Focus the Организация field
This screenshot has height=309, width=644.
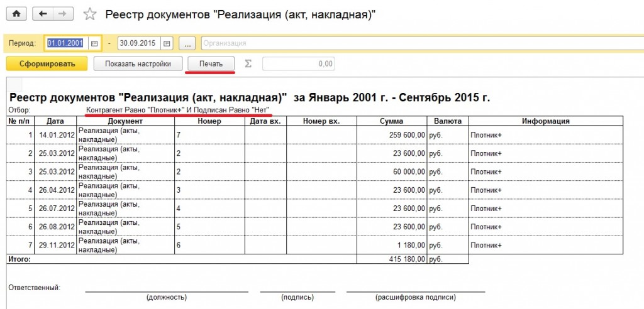pos(422,43)
